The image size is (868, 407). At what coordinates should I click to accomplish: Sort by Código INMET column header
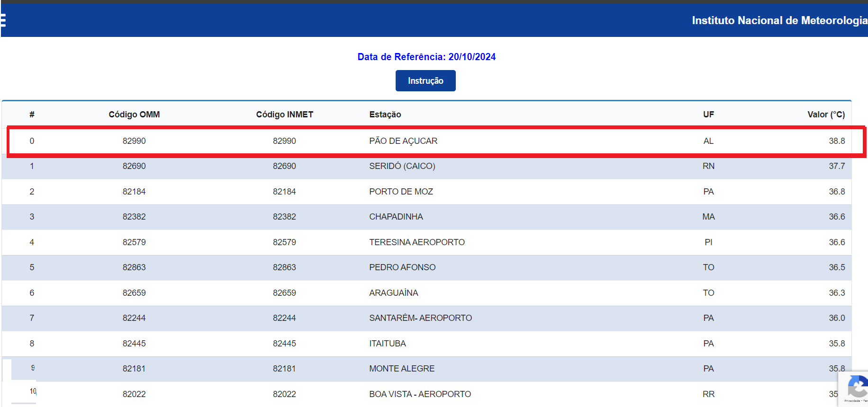pos(284,115)
